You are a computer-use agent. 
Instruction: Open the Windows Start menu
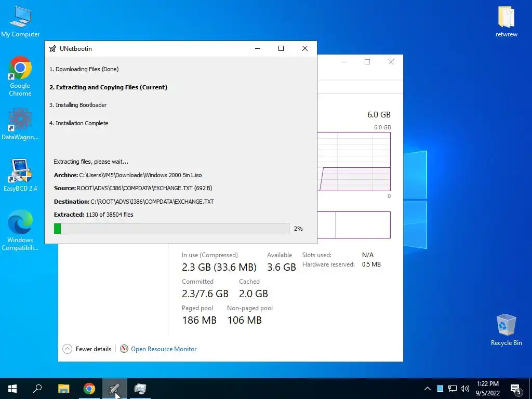coord(12,389)
